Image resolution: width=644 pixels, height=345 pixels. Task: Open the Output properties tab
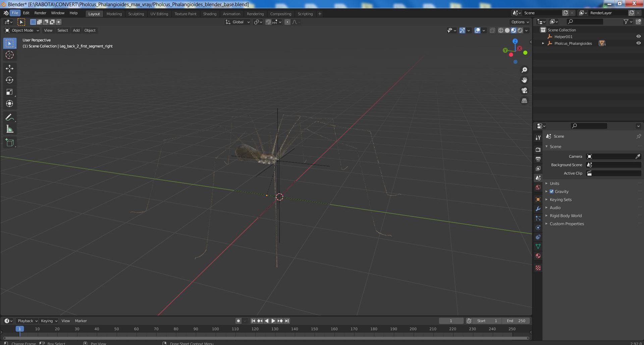coord(538,159)
